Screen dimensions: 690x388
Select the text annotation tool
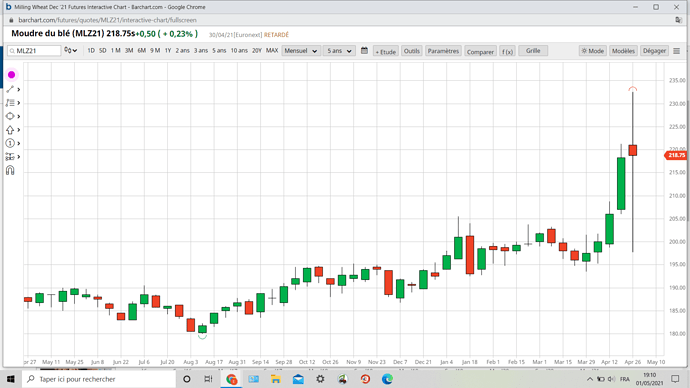pos(10,103)
